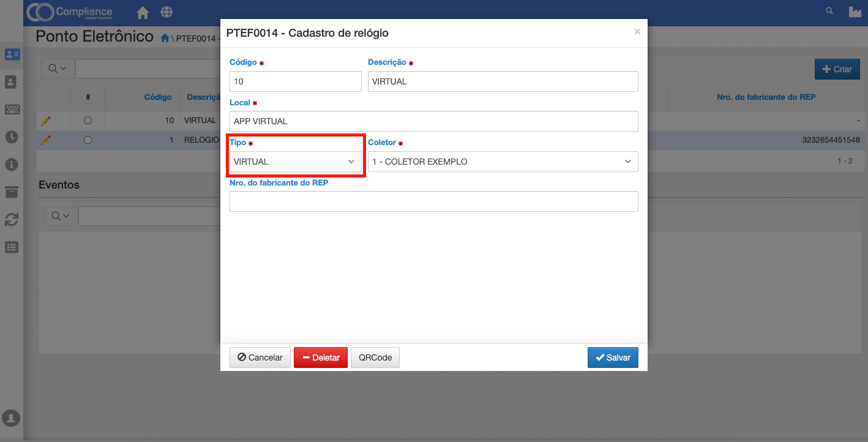
Task: Edit the RELOGIO row with pencil icon
Action: [x=46, y=140]
